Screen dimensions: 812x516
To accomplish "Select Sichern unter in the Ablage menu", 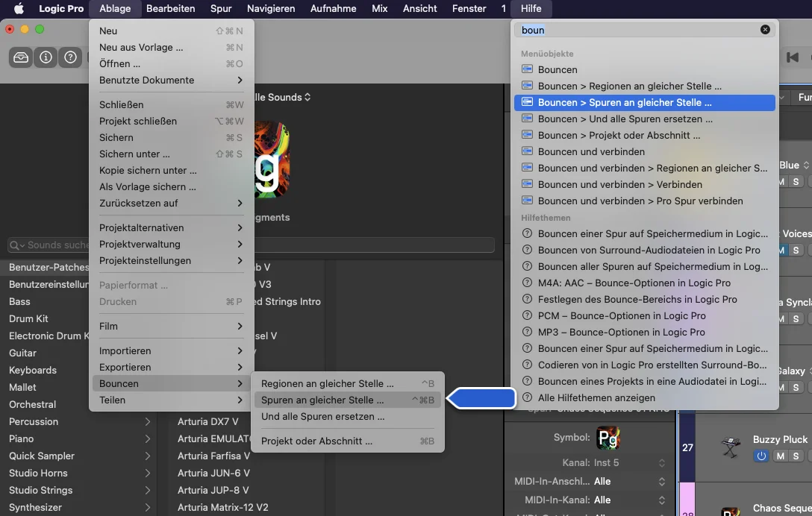I will pyautogui.click(x=172, y=154).
